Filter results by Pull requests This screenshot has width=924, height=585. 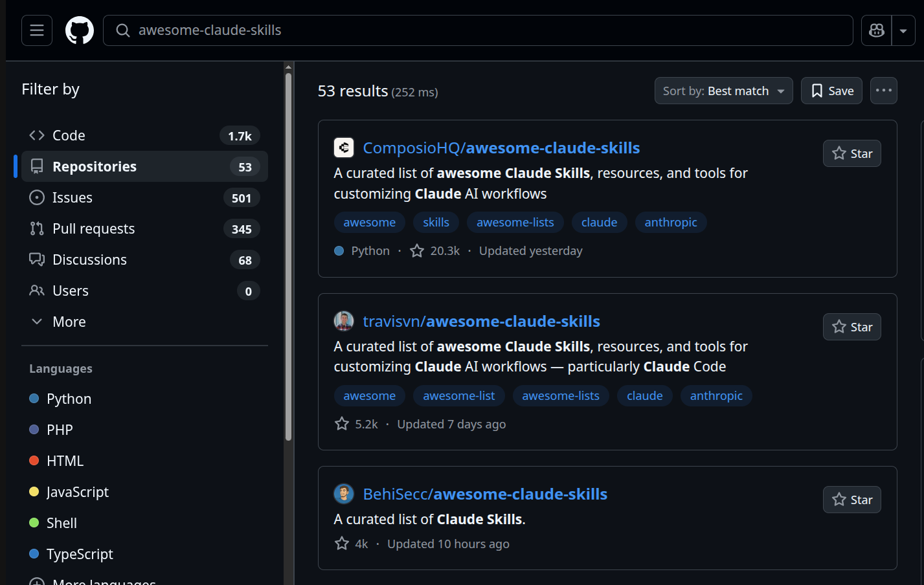tap(144, 228)
